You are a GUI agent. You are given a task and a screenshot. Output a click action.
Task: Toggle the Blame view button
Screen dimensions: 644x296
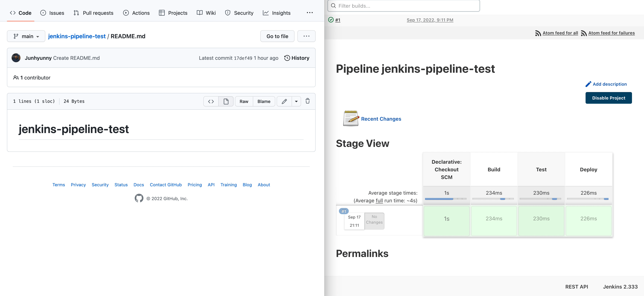point(264,101)
